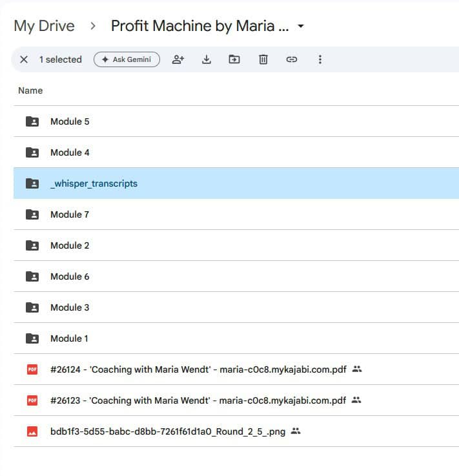
Task: Go back to My Drive breadcrumb
Action: 45,26
